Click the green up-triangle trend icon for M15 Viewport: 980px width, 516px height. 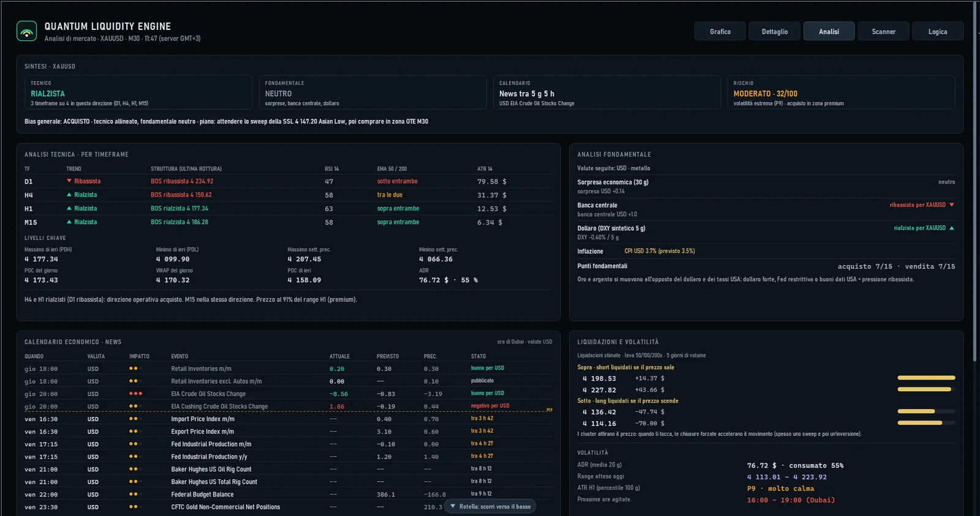(x=69, y=222)
